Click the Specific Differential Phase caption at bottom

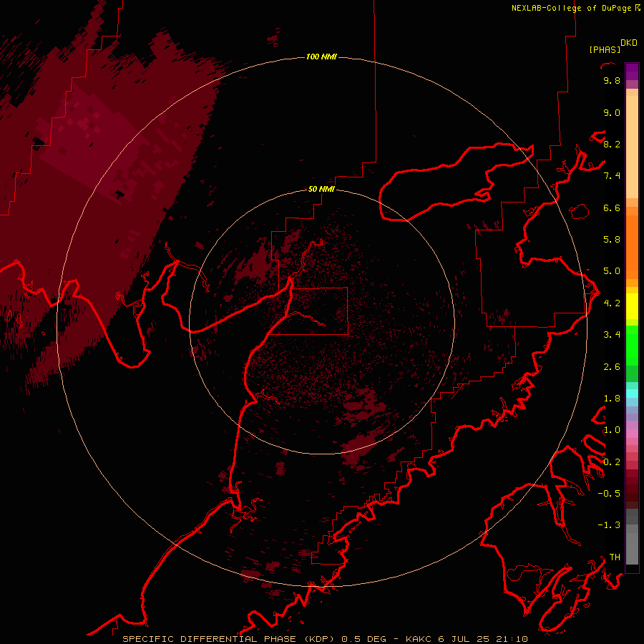pyautogui.click(x=325, y=639)
